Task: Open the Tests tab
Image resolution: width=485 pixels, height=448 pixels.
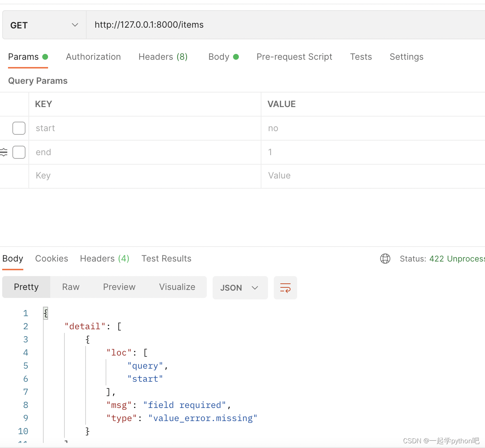Action: click(x=361, y=57)
